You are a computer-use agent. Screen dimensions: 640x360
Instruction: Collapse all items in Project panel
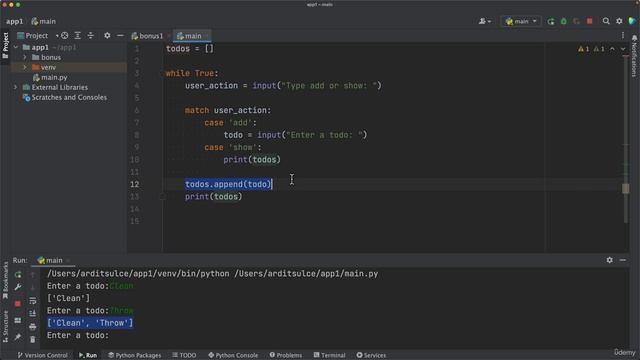click(x=91, y=36)
